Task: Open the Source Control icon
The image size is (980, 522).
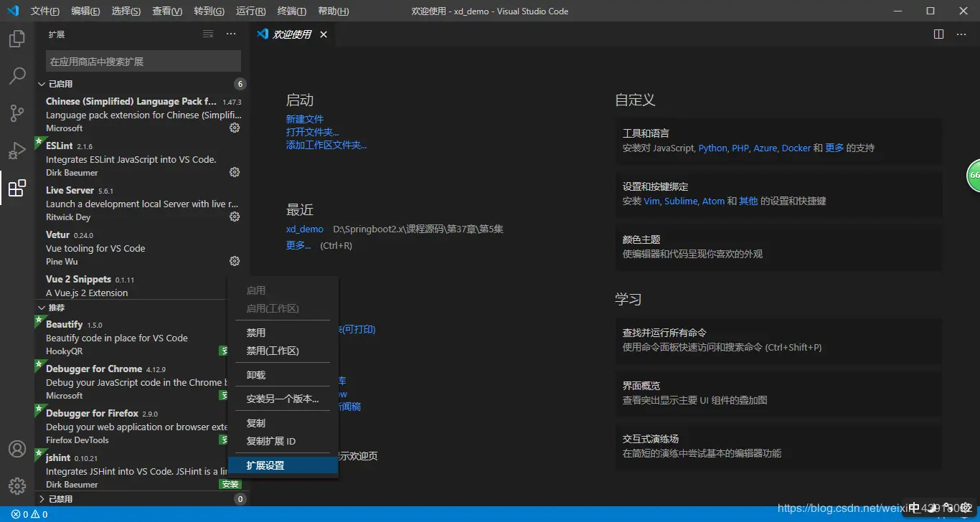Action: pos(17,113)
